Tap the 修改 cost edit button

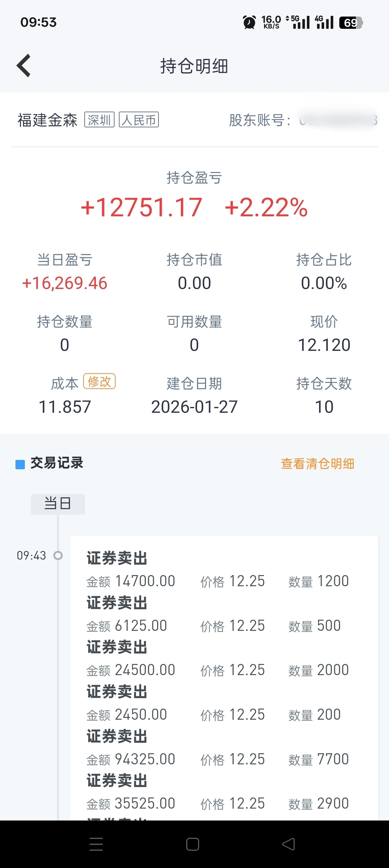coord(99,381)
